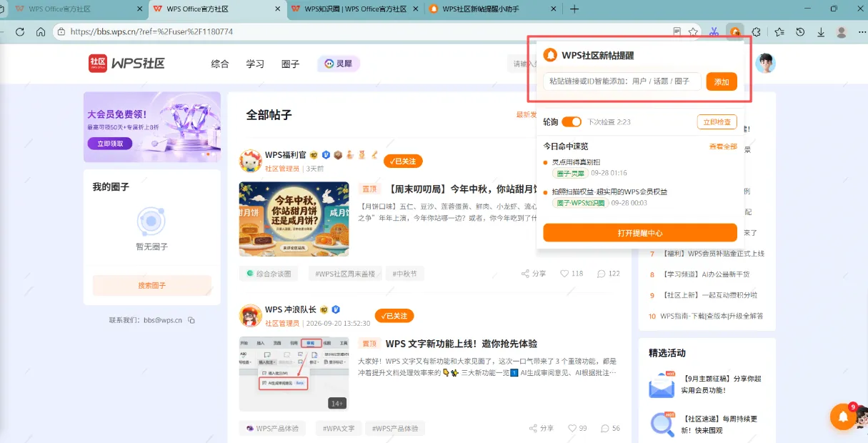Toggle WPS reminder extension icon in toolbar
Screen dimensions: 868x443
734,32
